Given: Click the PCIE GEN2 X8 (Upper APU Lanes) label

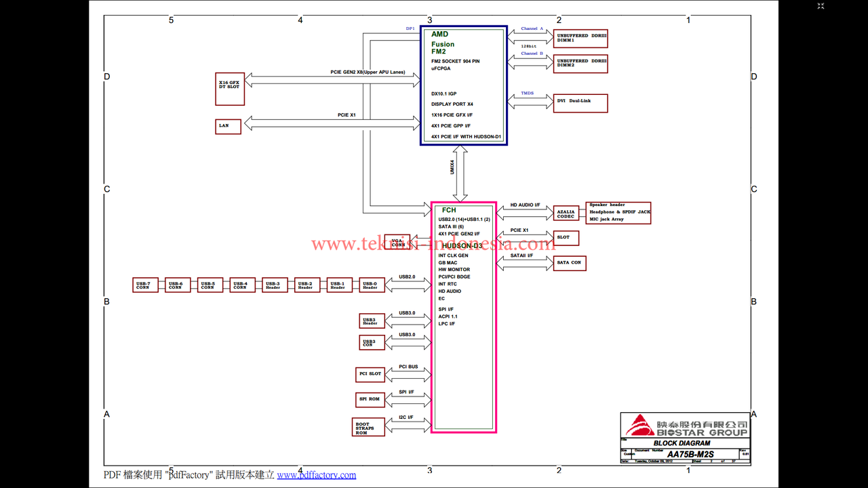Looking at the screenshot, I should pos(368,73).
